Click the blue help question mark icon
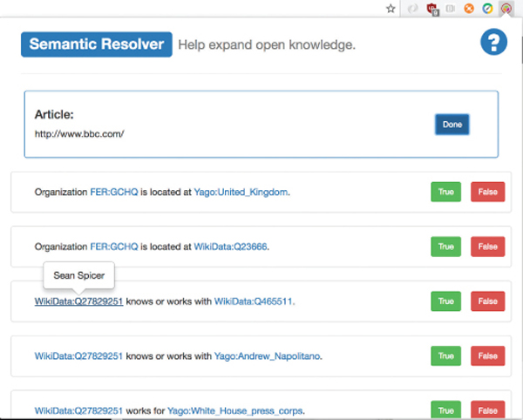 pos(493,43)
